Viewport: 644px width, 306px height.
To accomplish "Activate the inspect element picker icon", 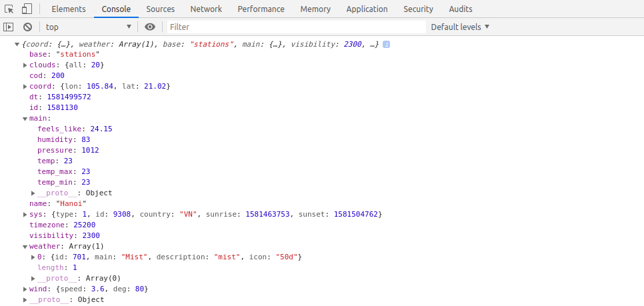I will click(x=9, y=9).
